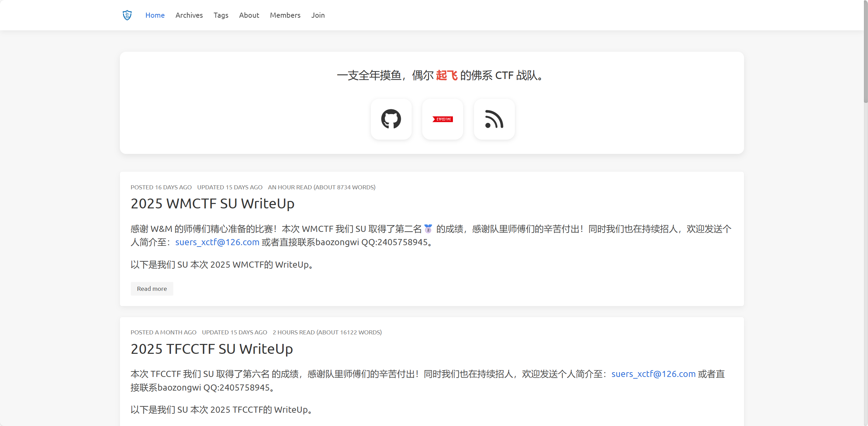Screen dimensions: 868x426
Task: Click the second-place medal emoji
Action: click(428, 229)
